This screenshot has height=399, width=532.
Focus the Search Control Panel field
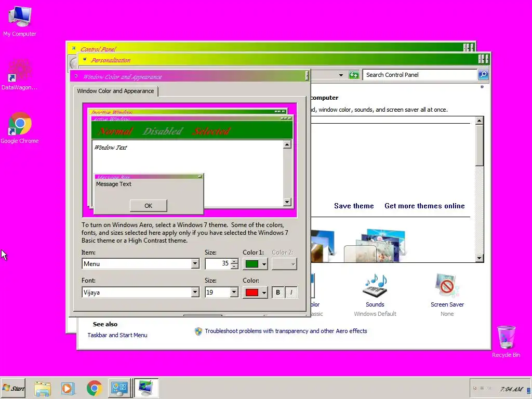point(420,75)
